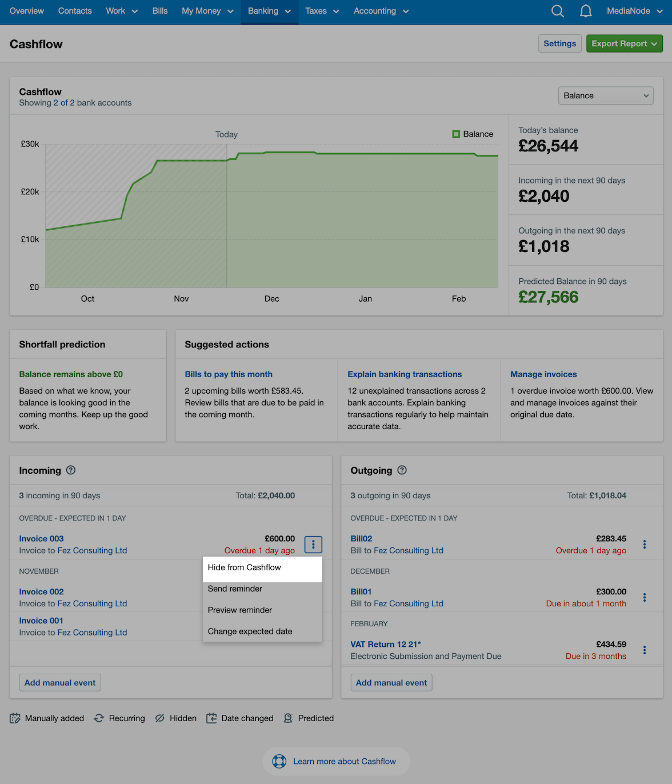
Task: Open Bills to pay this month
Action: click(x=229, y=374)
